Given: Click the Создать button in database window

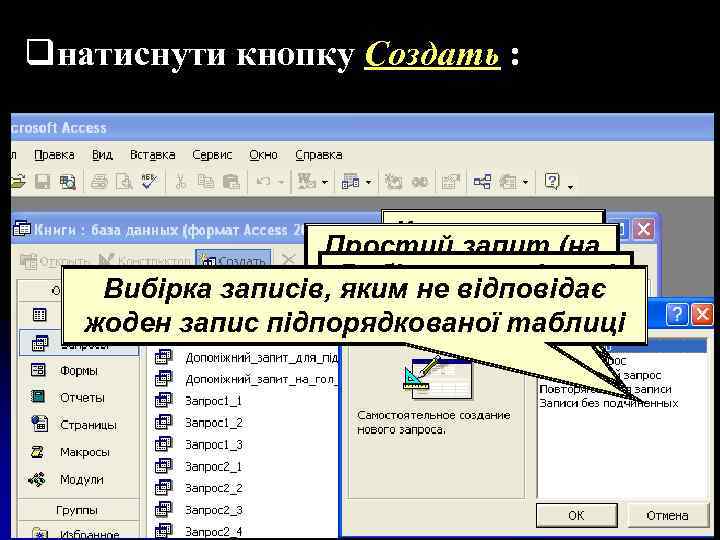Looking at the screenshot, I should point(233,259).
